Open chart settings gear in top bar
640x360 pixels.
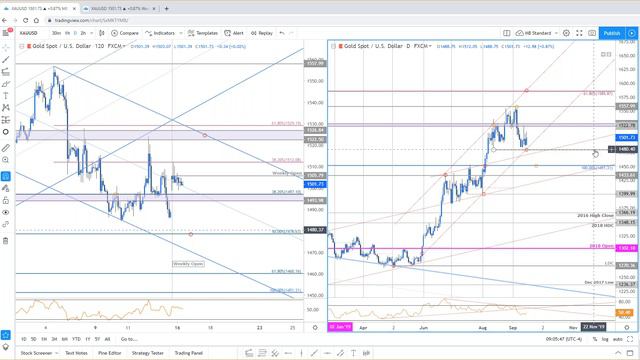[567, 33]
